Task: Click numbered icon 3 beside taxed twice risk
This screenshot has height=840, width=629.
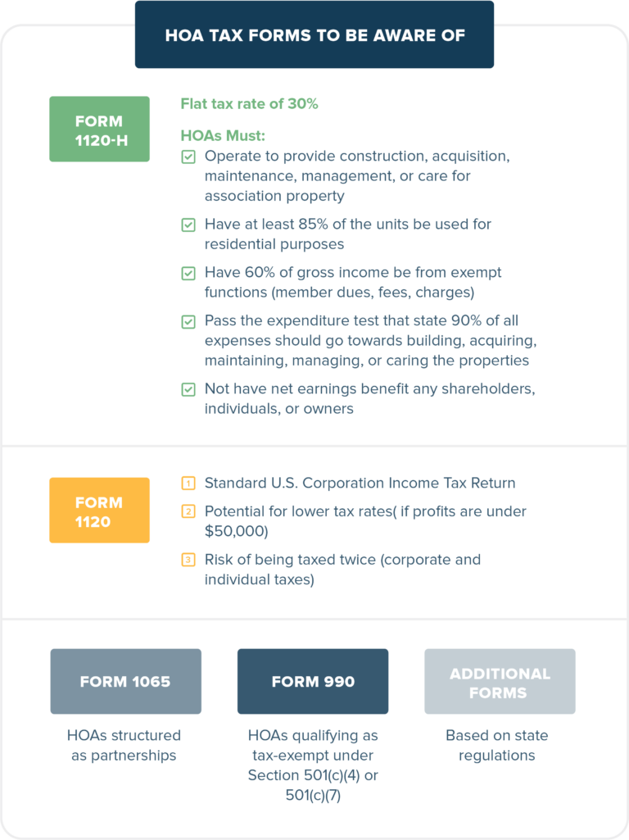Action: click(x=188, y=560)
